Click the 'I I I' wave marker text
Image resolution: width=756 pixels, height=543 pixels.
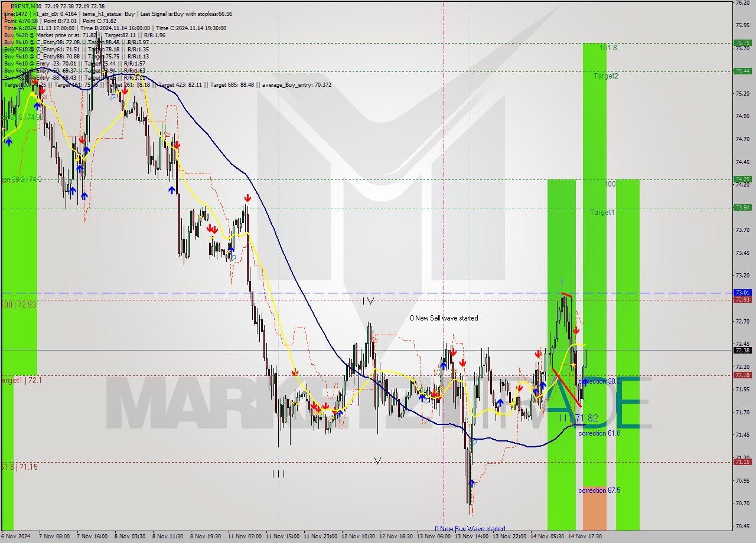pos(279,473)
